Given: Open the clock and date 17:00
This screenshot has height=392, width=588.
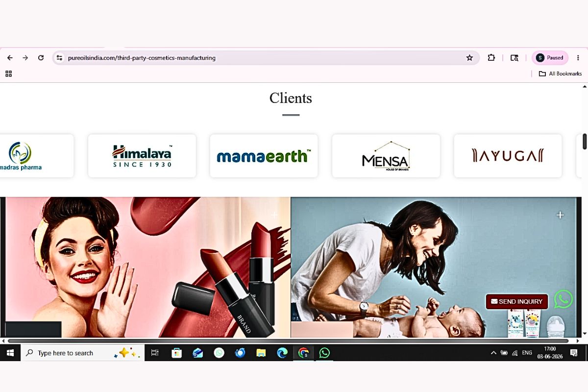Looking at the screenshot, I should tap(550, 353).
